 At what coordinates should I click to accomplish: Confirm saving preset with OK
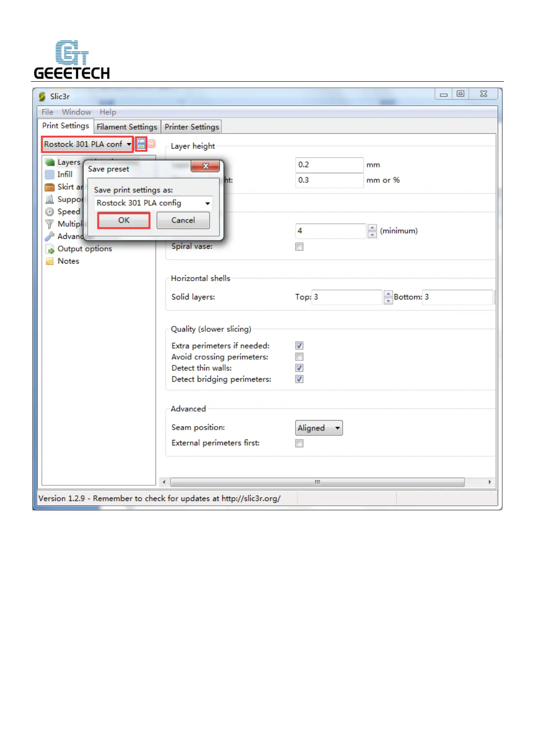tap(124, 220)
